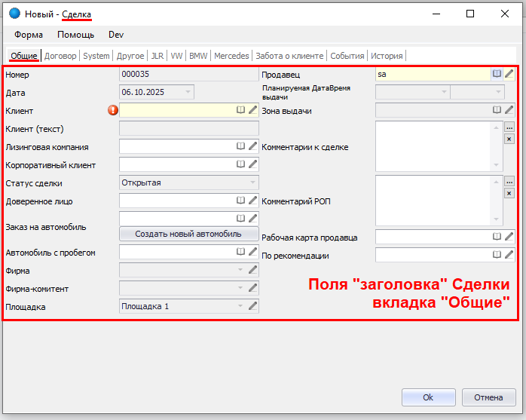Edit Корпоративный клиент with pencil icon
526x420 pixels.
(253, 164)
